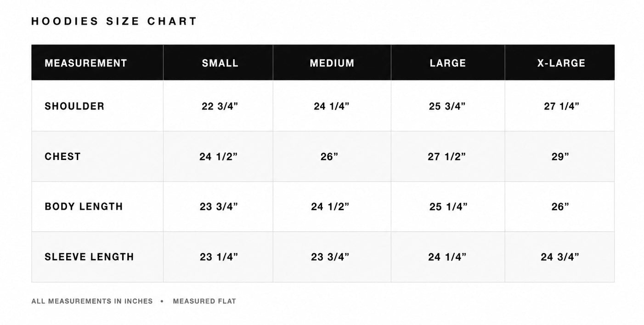Image resolution: width=644 pixels, height=325 pixels.
Task: Select the MEASUREMENT column header
Action: (x=86, y=63)
